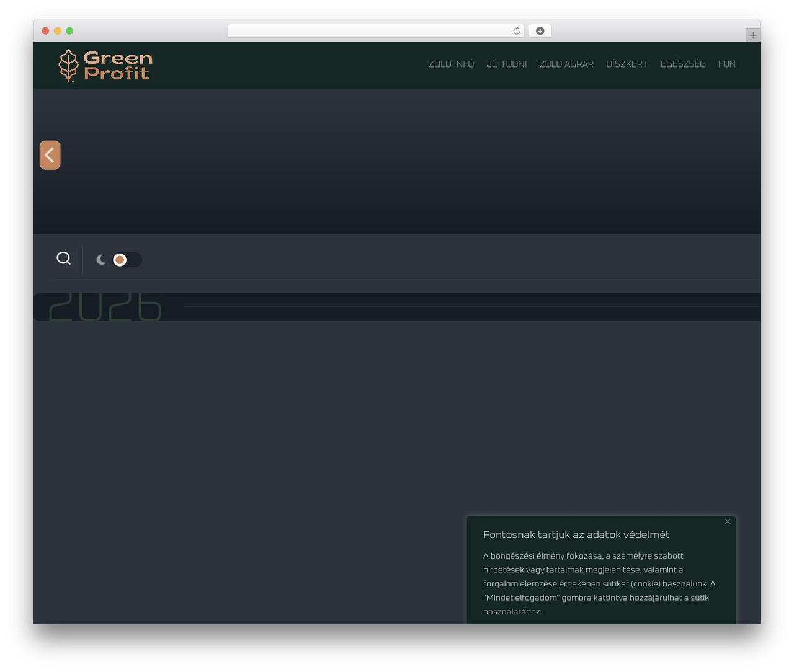Open the JÓ TUDNI menu

tap(507, 64)
